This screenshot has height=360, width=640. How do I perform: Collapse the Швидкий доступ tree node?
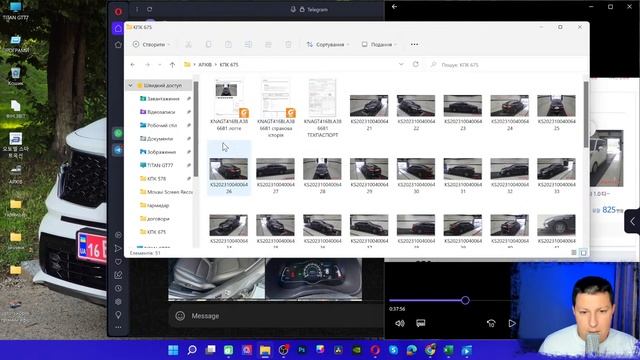pyautogui.click(x=131, y=85)
